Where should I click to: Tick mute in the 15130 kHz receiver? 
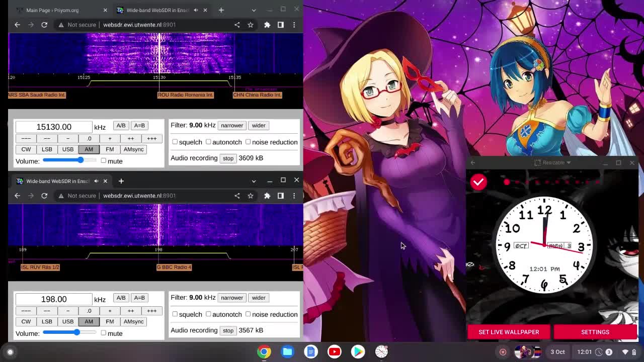103,160
